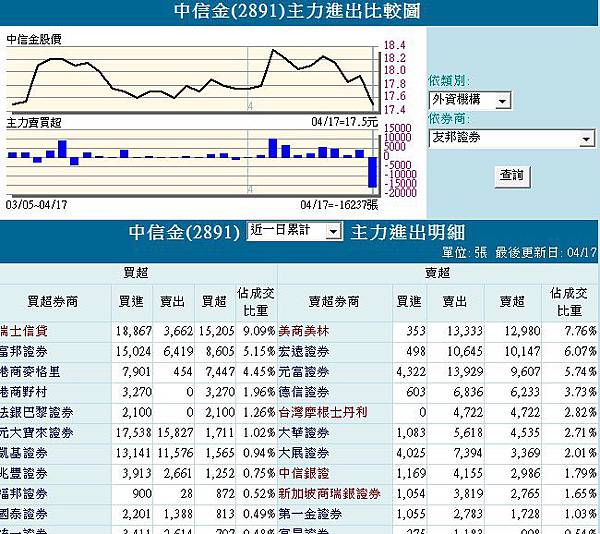This screenshot has width=600, height=534.
Task: Click the 買超券商 column header
Action: (x=52, y=302)
